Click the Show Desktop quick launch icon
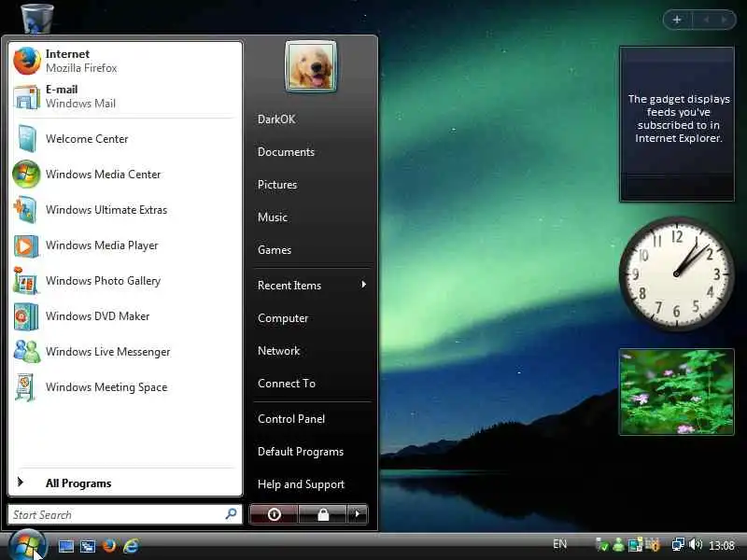747x560 pixels. tap(65, 546)
